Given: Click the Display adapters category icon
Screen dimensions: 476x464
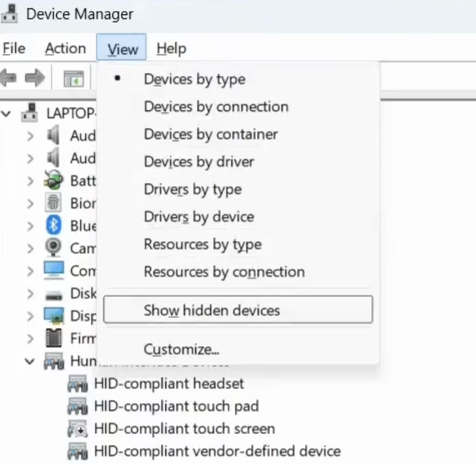Looking at the screenshot, I should [54, 316].
